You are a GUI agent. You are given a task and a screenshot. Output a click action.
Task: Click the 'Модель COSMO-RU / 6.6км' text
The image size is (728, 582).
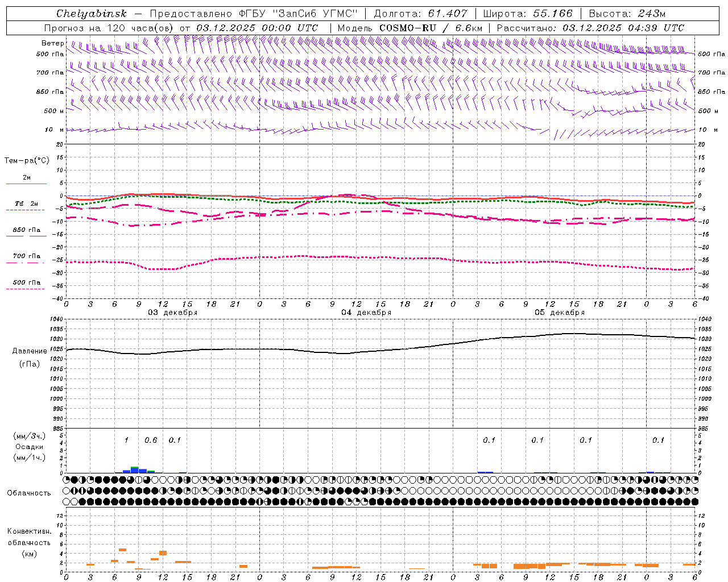point(410,28)
